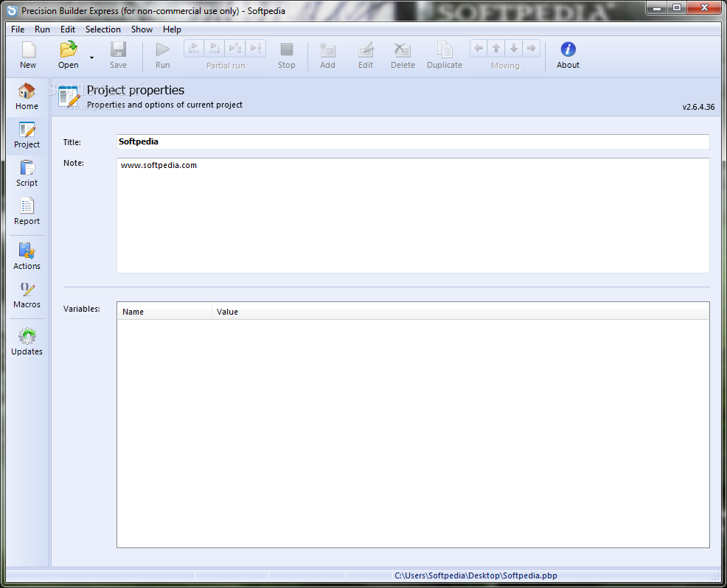This screenshot has width=727, height=588.
Task: Open the Selection menu
Action: [103, 29]
